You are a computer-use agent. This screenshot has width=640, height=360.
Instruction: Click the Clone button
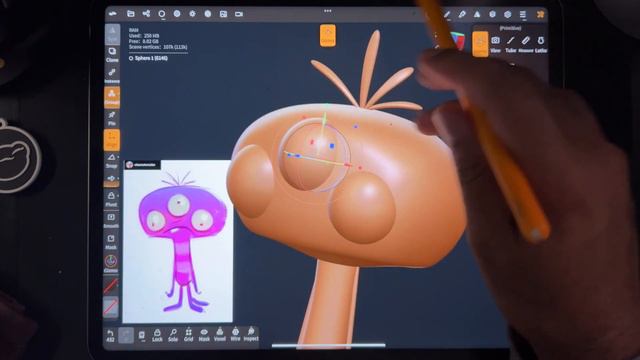(112, 55)
